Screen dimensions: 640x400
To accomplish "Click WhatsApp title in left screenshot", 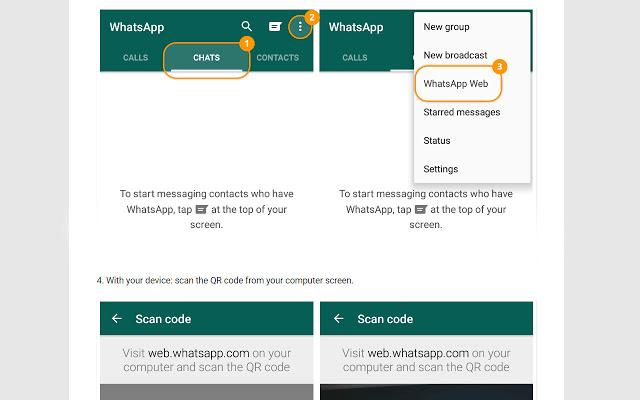I will 137,27.
